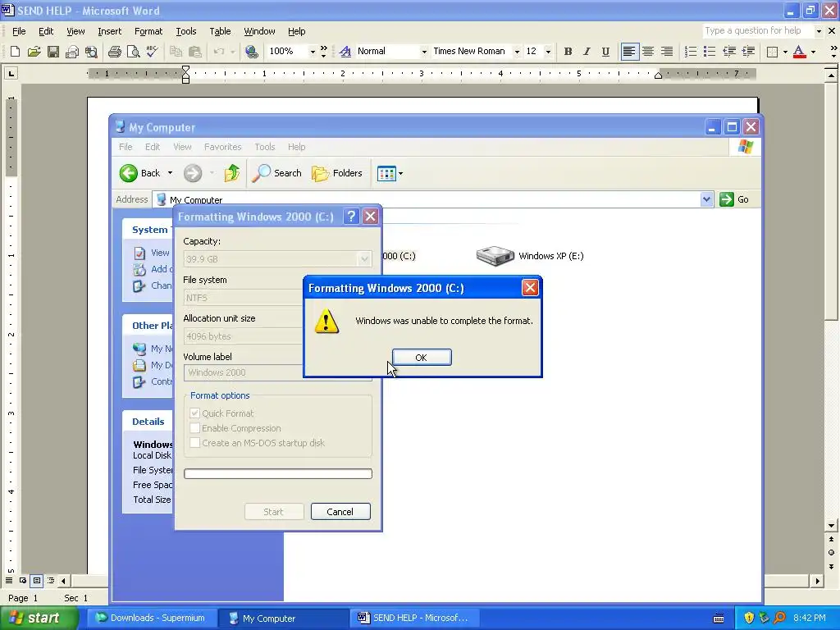
Task: Open the Ask a Question dropdown arrow
Action: point(819,31)
